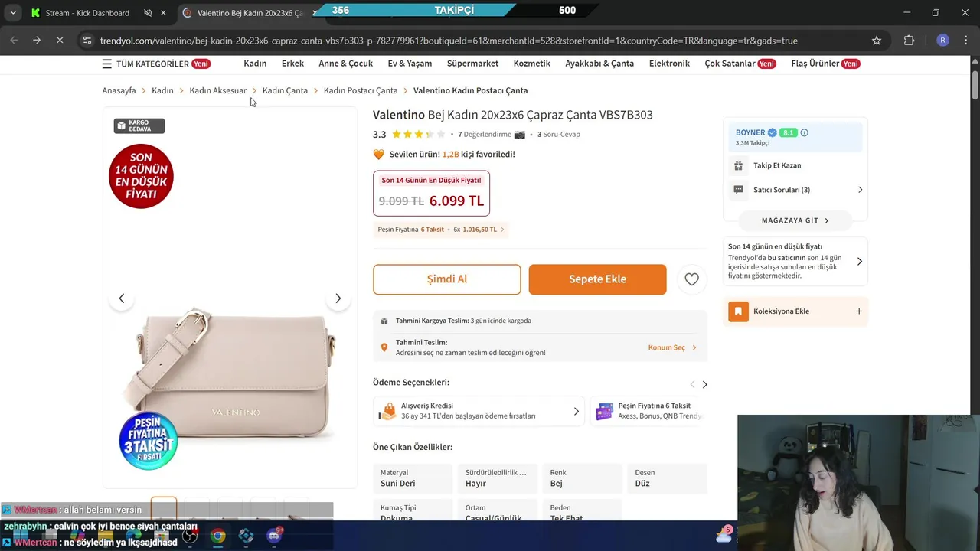Go to Anasayfa breadcrumb link
Image resolution: width=980 pixels, height=551 pixels.
(x=119, y=90)
